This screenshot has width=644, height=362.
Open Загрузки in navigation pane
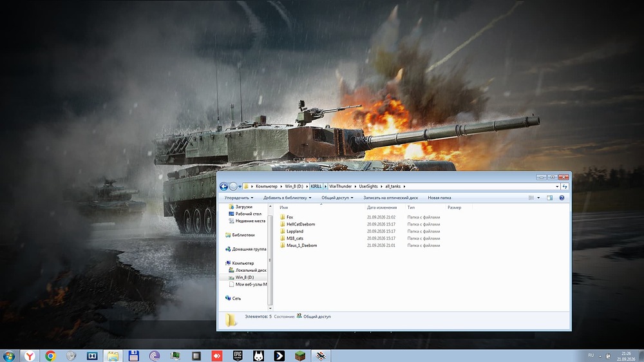click(244, 207)
